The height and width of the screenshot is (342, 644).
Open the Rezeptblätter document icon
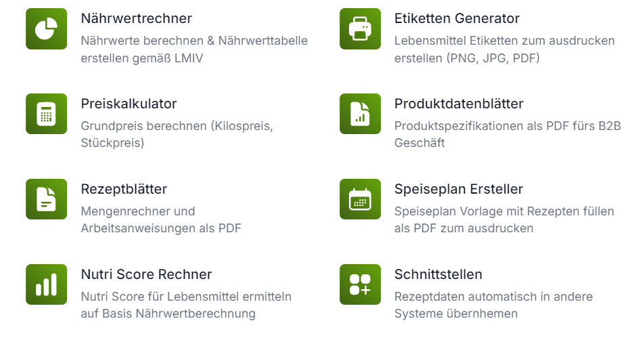[x=46, y=199]
